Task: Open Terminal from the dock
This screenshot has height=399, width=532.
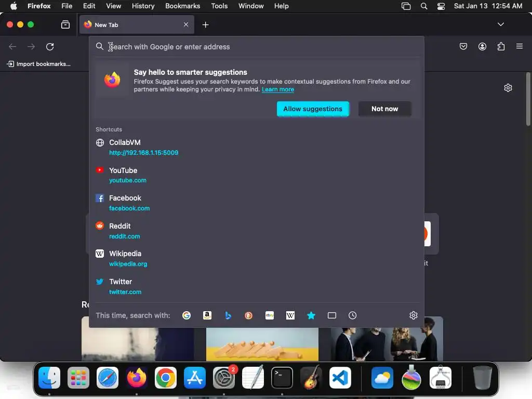Action: coord(282,378)
